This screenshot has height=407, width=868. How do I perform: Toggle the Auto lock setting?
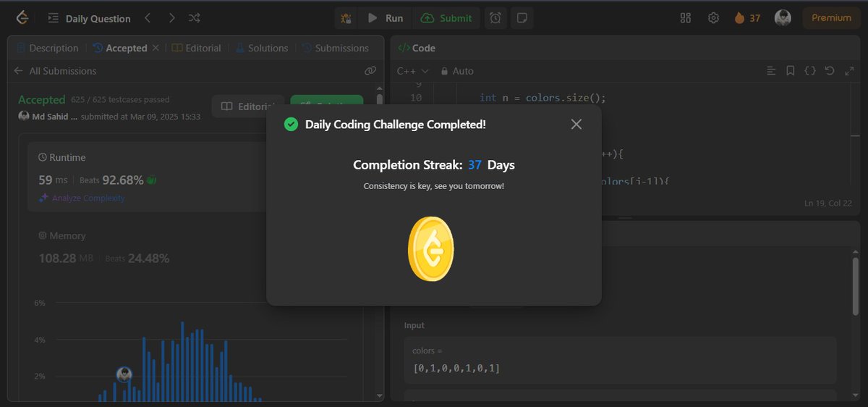[x=457, y=71]
